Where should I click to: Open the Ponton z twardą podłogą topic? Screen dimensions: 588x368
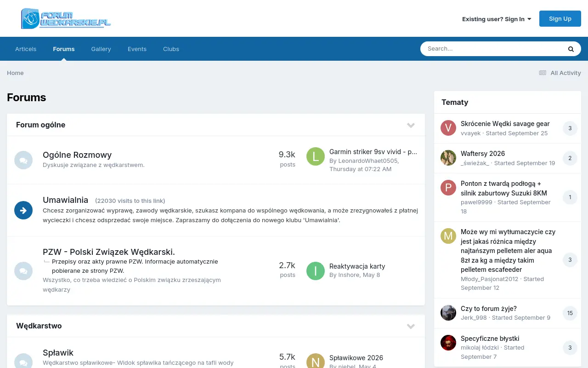[x=504, y=188]
